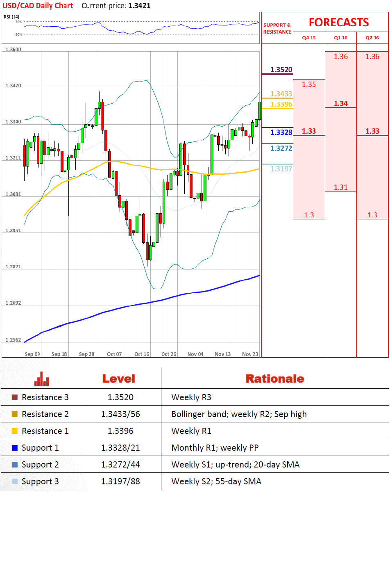Select the 'Resistance 3' row label
Screen dimensions: 392x561
tap(45, 397)
